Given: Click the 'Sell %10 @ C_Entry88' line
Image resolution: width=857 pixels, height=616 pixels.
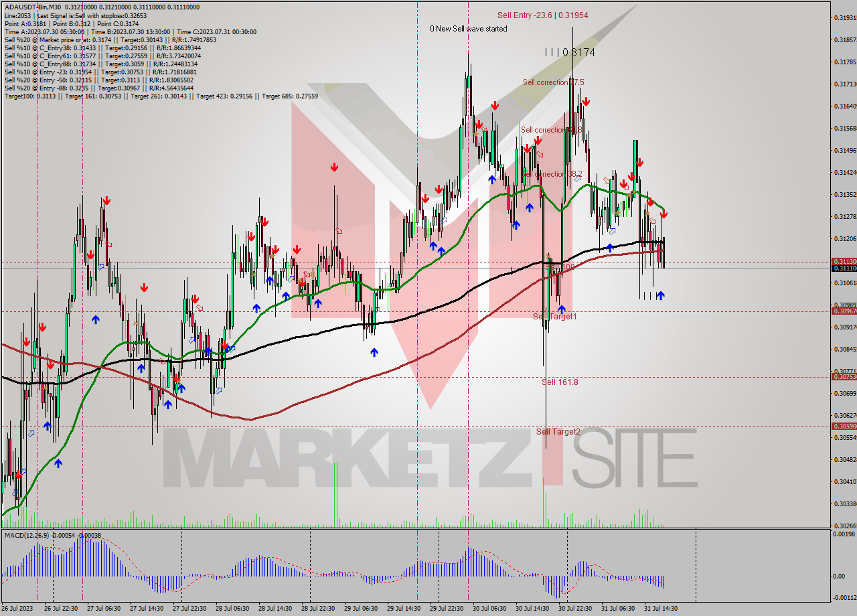Looking at the screenshot, I should pyautogui.click(x=100, y=64).
